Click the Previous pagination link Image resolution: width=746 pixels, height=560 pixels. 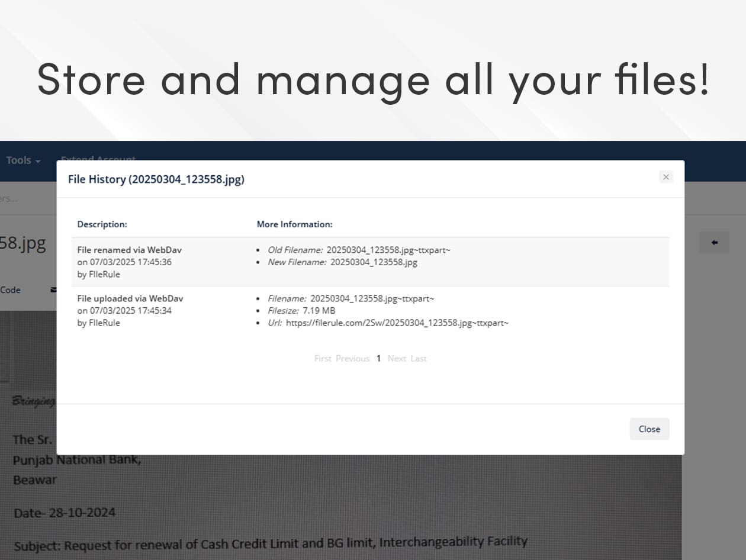[352, 359]
